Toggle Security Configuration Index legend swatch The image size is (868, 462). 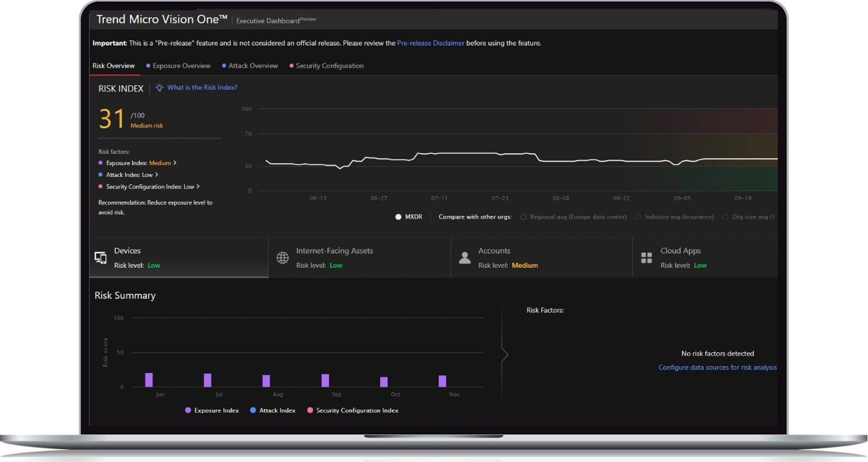pyautogui.click(x=310, y=410)
